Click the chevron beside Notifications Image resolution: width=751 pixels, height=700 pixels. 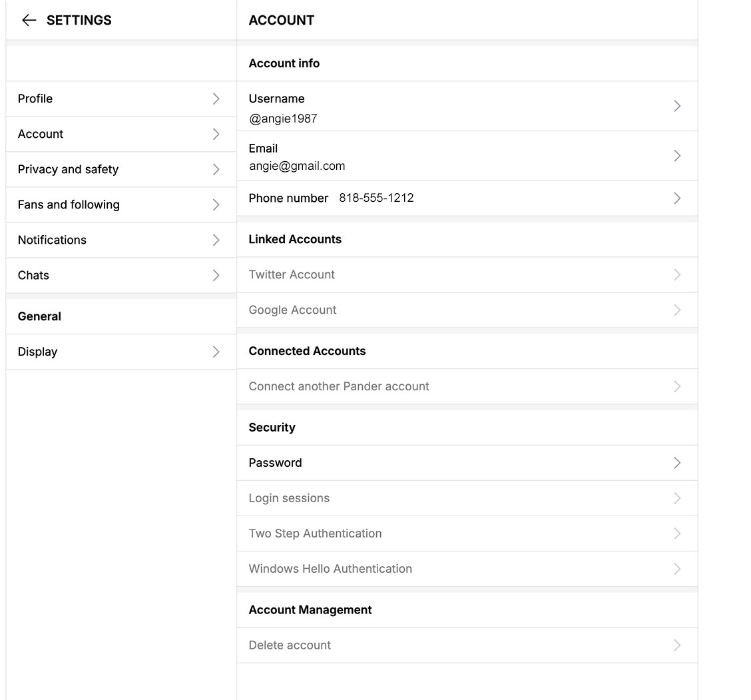coord(216,240)
